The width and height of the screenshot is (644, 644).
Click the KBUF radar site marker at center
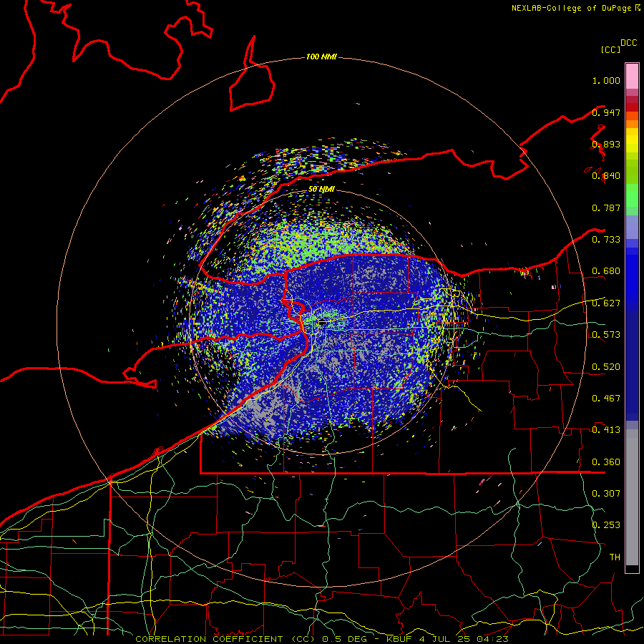click(323, 322)
